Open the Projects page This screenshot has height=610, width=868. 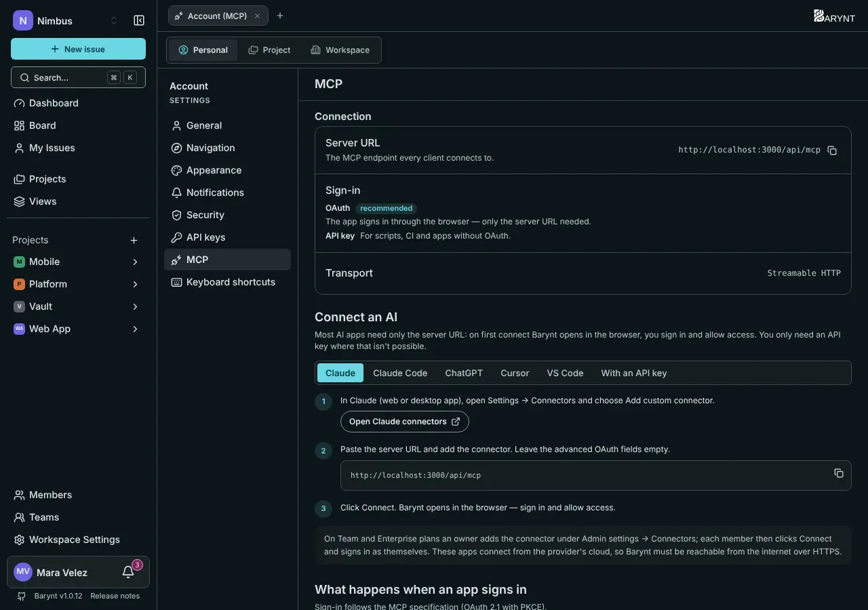(78, 179)
